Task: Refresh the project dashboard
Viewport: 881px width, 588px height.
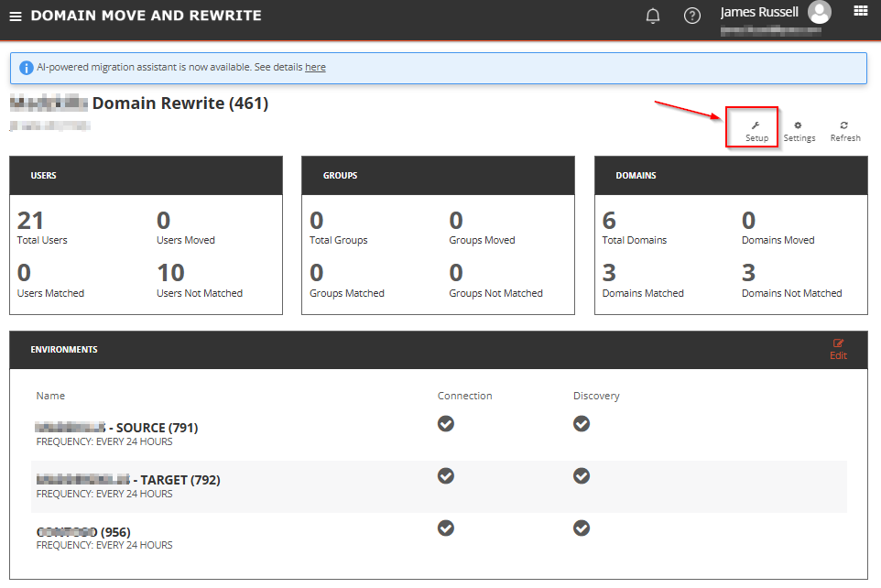Action: (x=845, y=132)
